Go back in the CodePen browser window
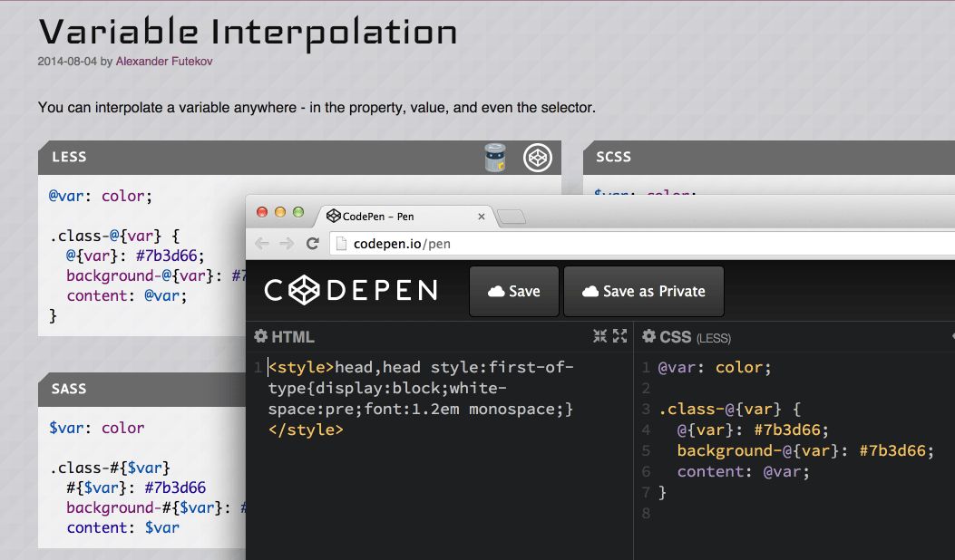 (x=262, y=244)
